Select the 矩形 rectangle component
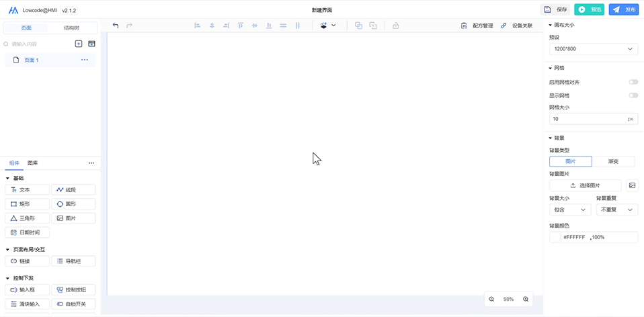This screenshot has width=644, height=317. click(x=27, y=203)
